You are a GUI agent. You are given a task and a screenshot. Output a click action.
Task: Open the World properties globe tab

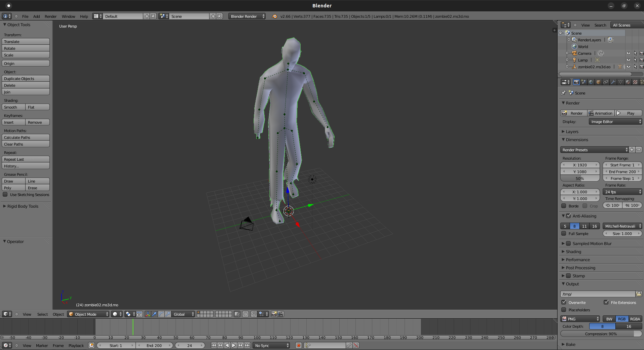[x=591, y=82]
